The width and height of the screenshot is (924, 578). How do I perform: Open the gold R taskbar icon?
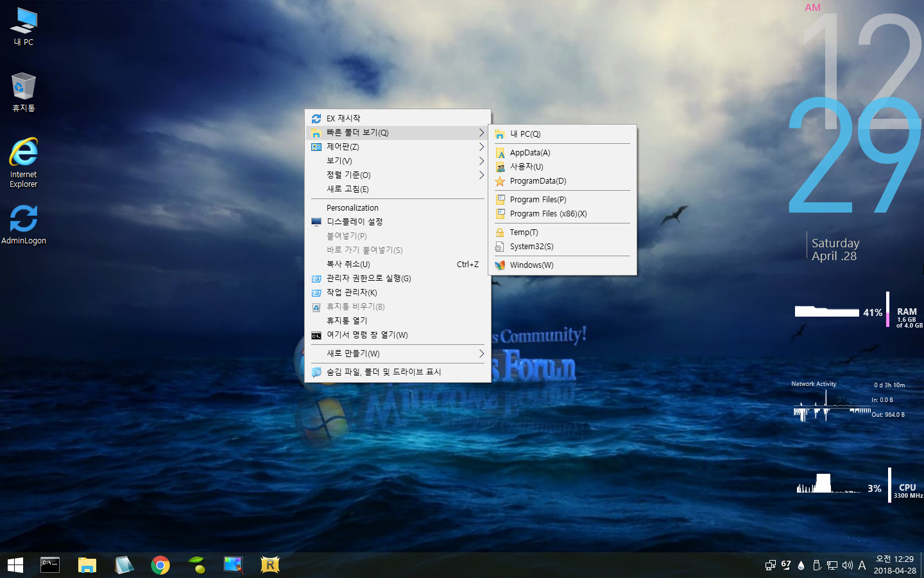tap(270, 565)
